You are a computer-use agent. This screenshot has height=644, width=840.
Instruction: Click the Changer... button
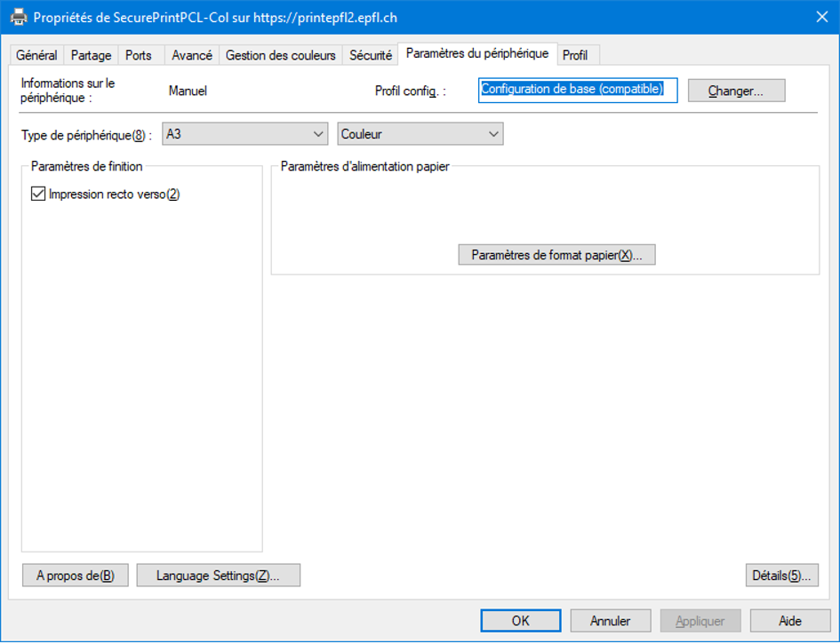736,91
